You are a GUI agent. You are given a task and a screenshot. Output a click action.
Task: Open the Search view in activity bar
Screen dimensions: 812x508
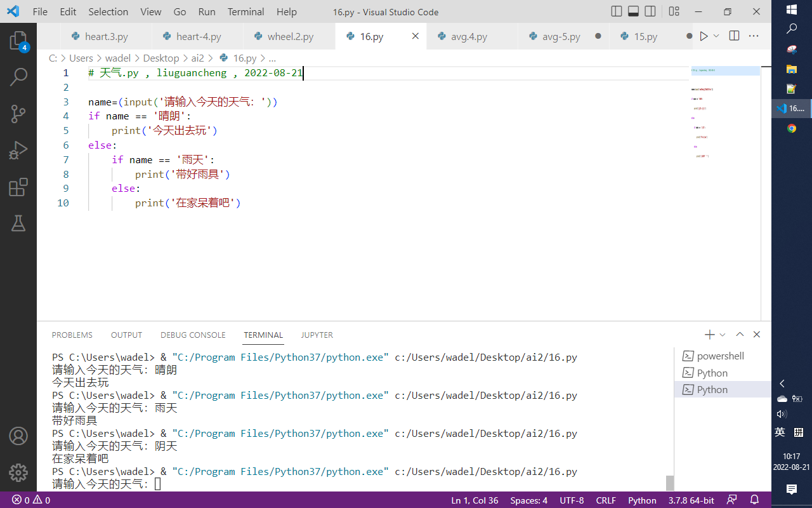pyautogui.click(x=18, y=77)
